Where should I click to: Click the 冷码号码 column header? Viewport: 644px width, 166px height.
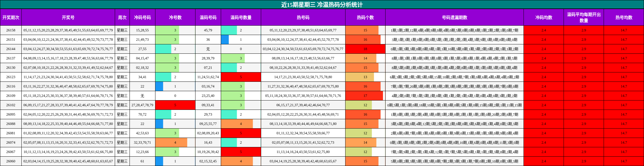tap(142, 18)
